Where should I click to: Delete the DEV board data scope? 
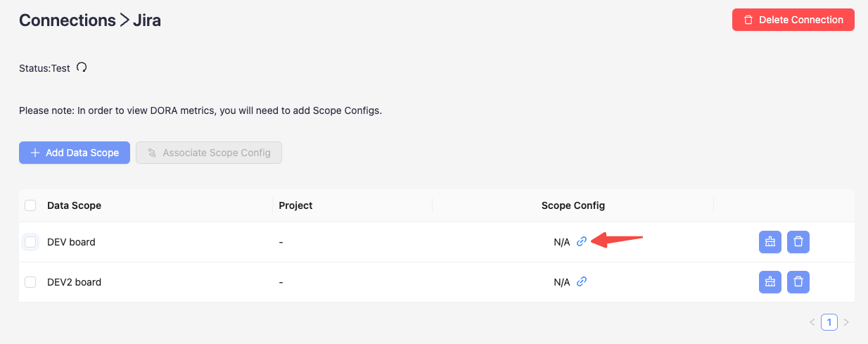click(x=798, y=242)
